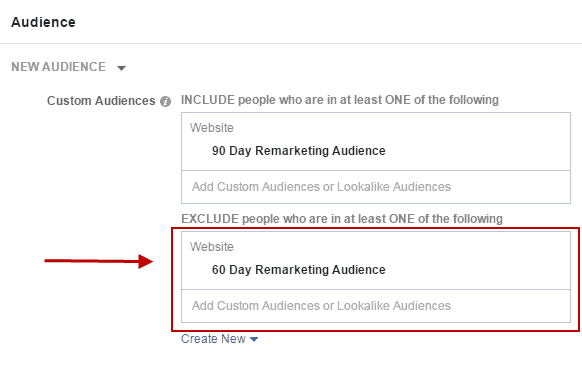Open the Create New dropdown

pyautogui.click(x=219, y=339)
